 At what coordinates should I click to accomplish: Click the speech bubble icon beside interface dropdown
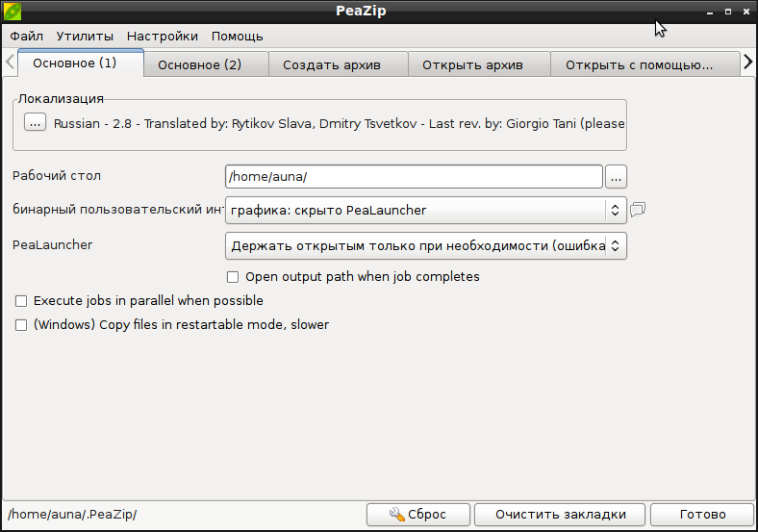[638, 210]
